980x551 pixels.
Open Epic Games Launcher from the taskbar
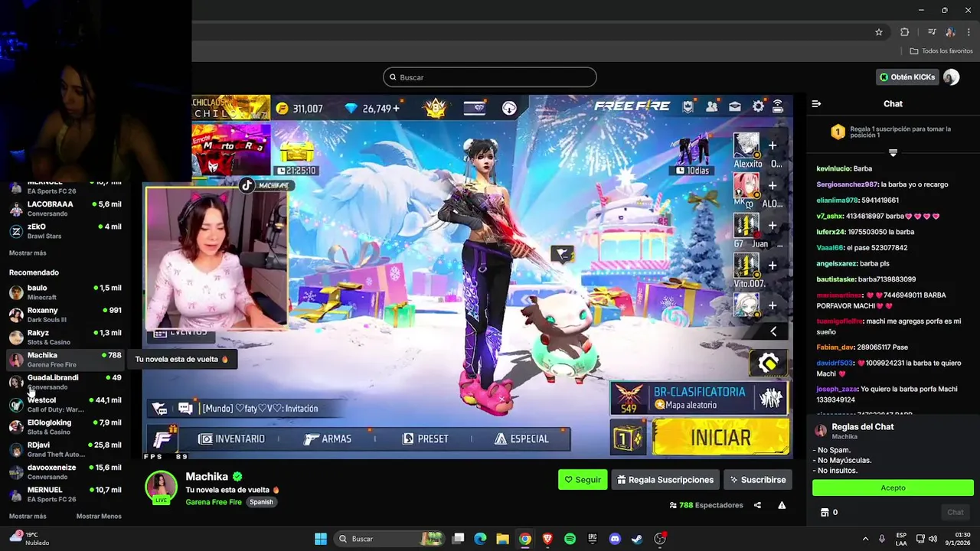[592, 539]
